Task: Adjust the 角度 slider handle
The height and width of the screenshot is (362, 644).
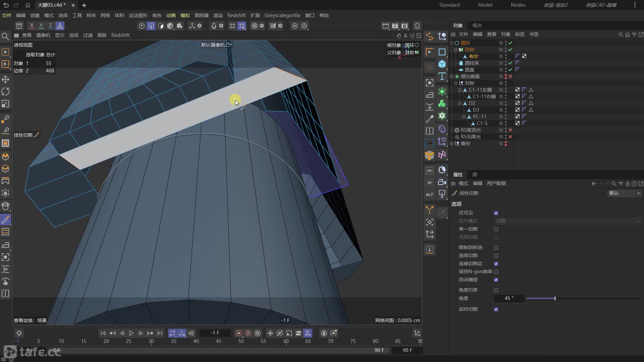Action: pyautogui.click(x=555, y=298)
